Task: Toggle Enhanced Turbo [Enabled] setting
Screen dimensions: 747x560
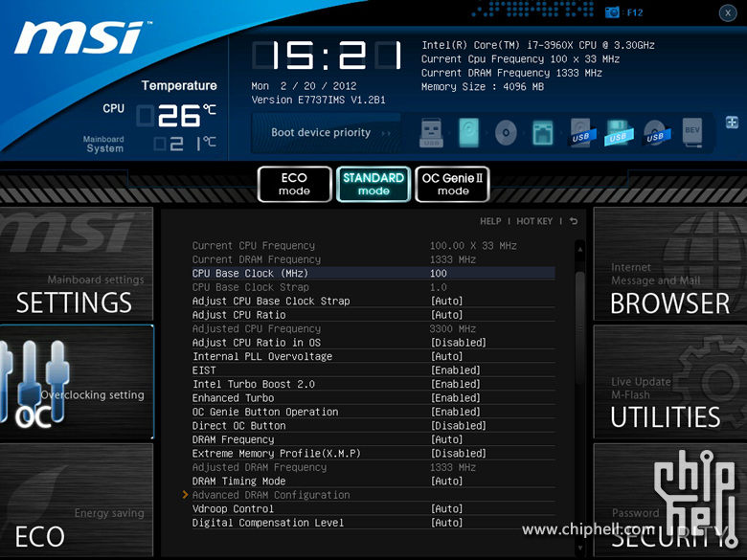Action: (456, 397)
